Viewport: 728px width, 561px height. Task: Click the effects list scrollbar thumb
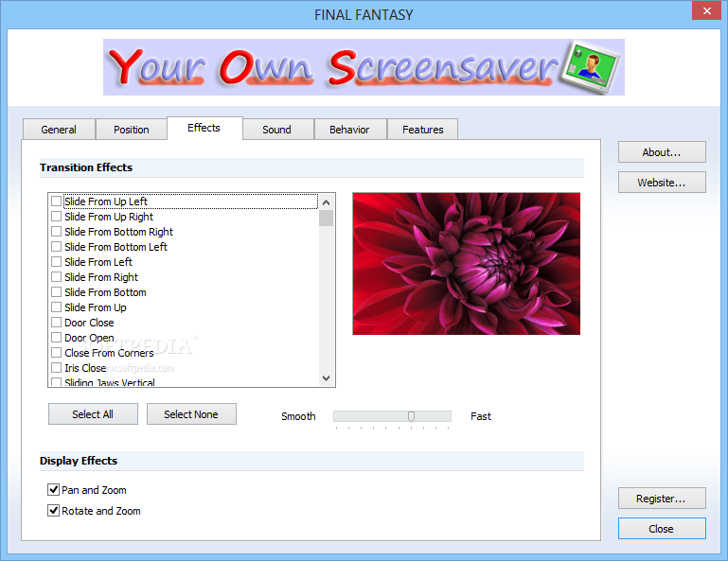(327, 219)
